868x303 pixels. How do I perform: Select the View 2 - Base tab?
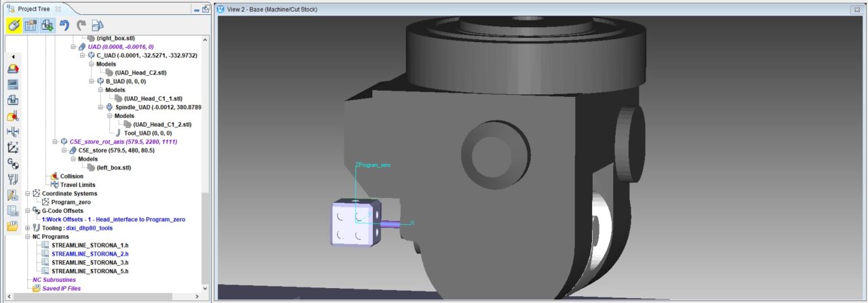(x=271, y=9)
